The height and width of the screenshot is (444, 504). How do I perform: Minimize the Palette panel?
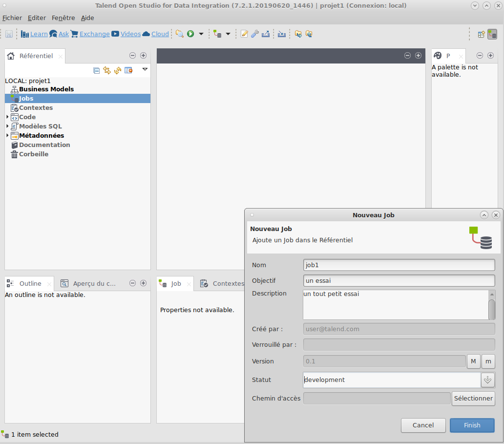point(480,55)
